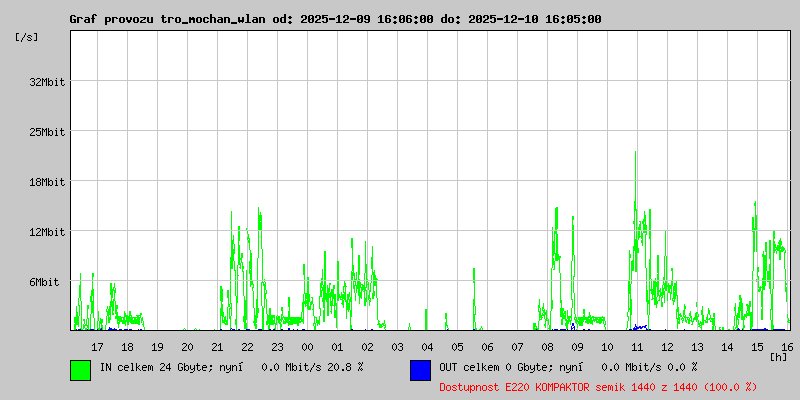The image size is (800, 400).
Task: Click hour 00 on the time axis
Action: (307, 346)
